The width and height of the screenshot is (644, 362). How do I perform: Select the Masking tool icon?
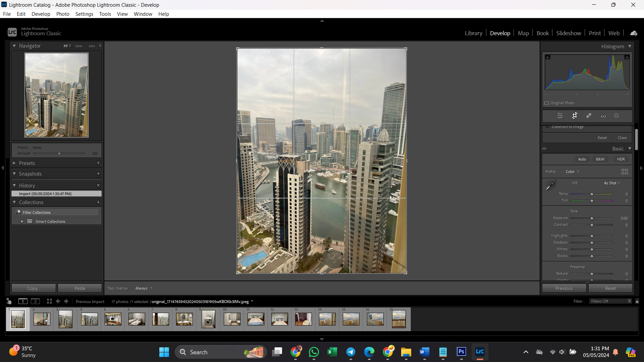click(x=616, y=116)
